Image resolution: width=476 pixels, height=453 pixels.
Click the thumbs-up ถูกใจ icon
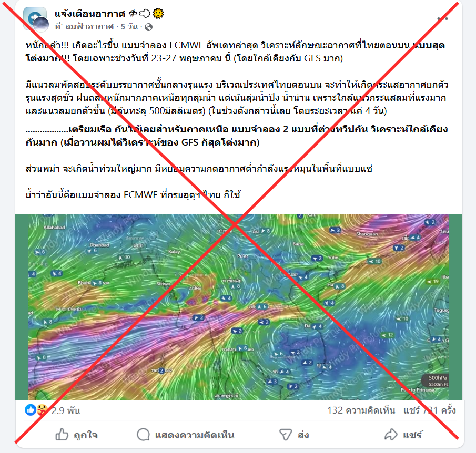point(62,434)
